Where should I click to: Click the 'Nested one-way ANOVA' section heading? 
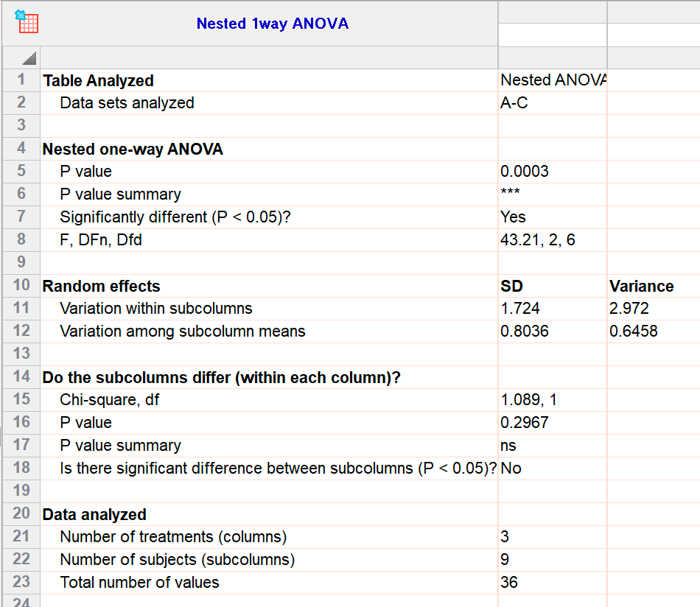(133, 150)
